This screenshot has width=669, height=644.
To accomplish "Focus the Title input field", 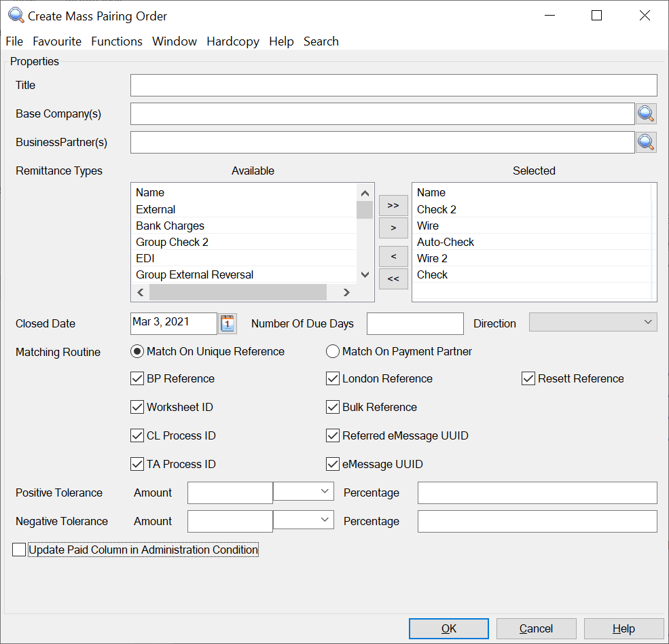I will pos(393,86).
